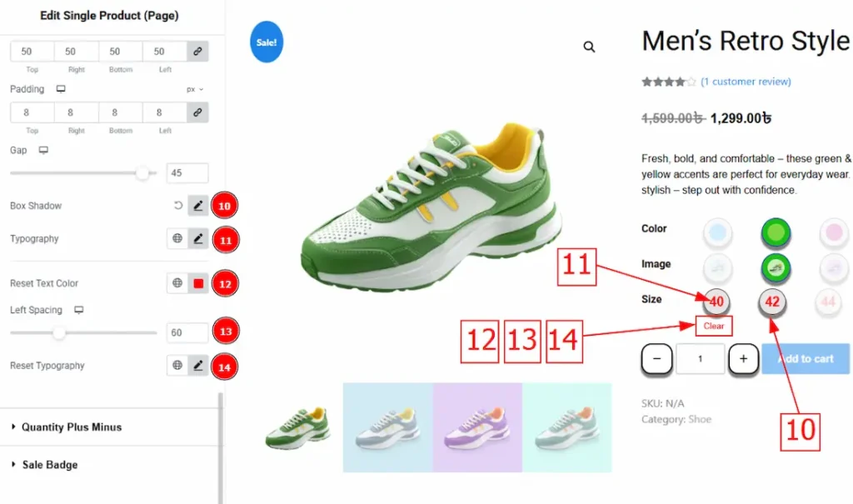
Task: Click the Box Shadow edit pencil icon
Action: (x=198, y=206)
